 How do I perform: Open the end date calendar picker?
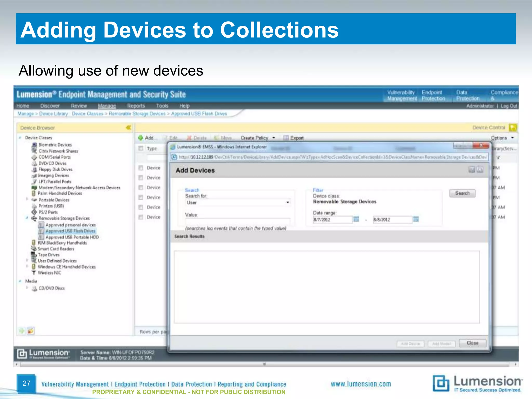pos(416,220)
